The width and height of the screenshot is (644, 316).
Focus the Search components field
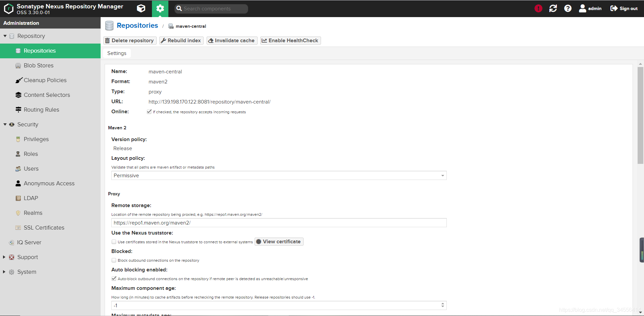pos(211,9)
